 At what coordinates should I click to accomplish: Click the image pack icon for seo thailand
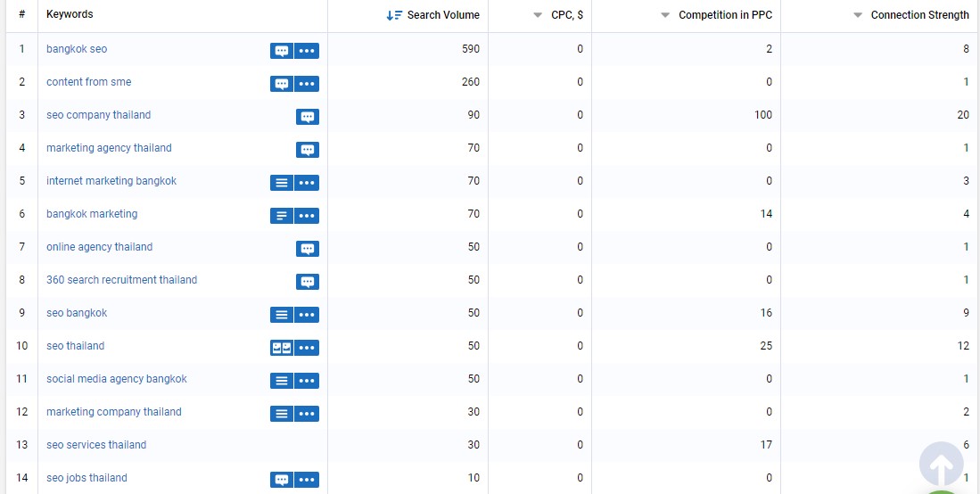281,348
